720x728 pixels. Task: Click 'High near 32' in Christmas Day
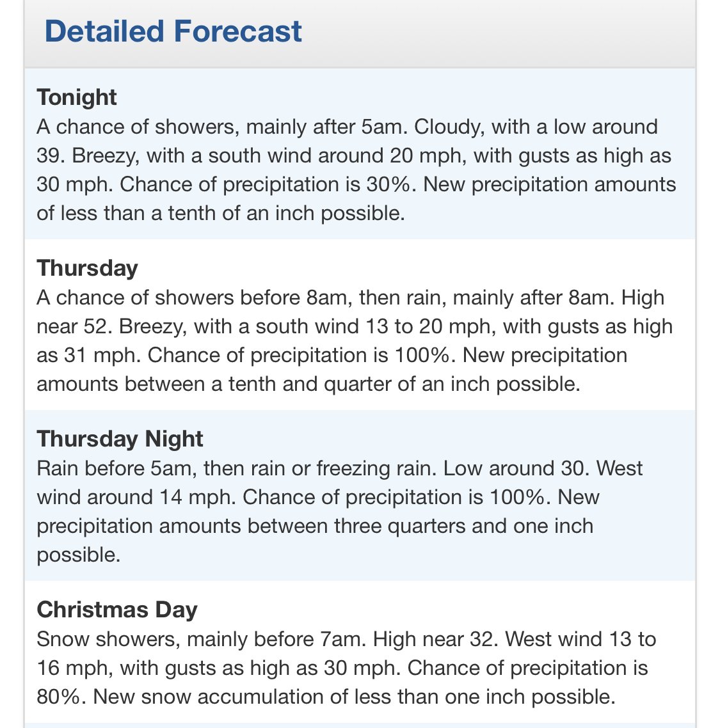point(435,639)
